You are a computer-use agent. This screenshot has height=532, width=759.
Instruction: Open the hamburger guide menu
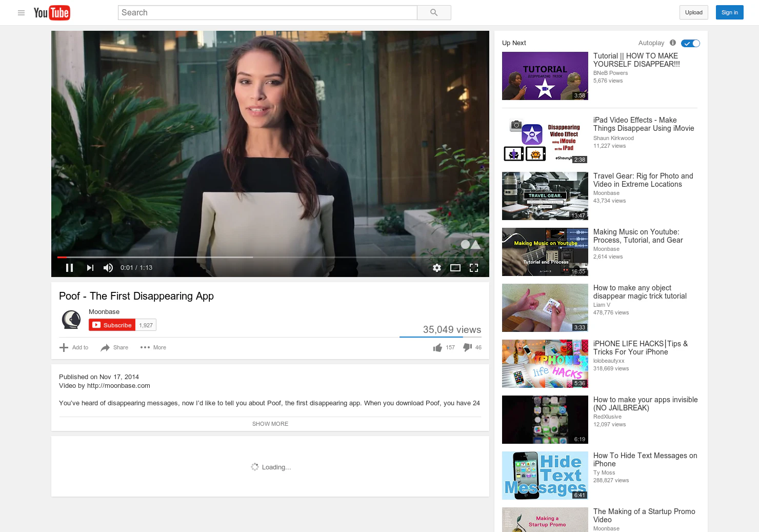coord(21,13)
